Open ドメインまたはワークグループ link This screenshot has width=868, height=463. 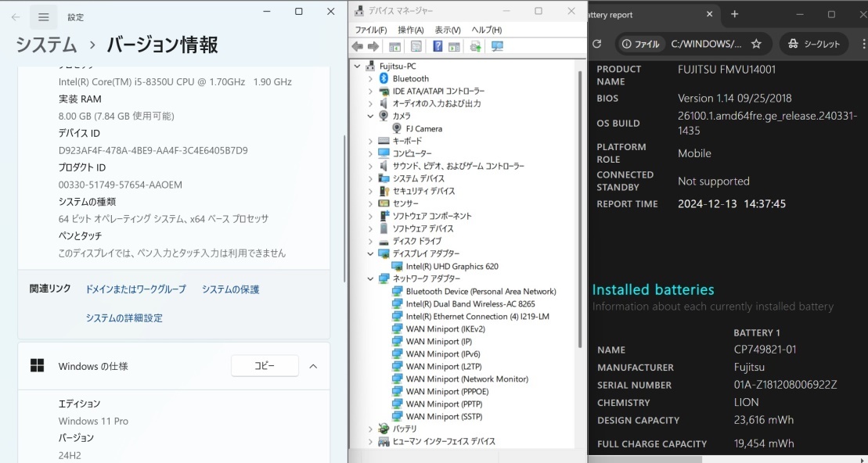(x=135, y=289)
